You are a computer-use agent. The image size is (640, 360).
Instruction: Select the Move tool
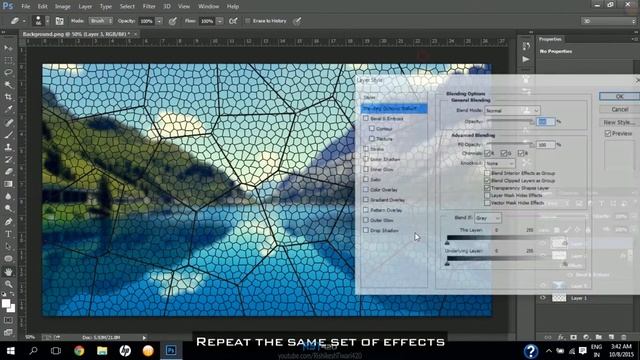tap(8, 48)
